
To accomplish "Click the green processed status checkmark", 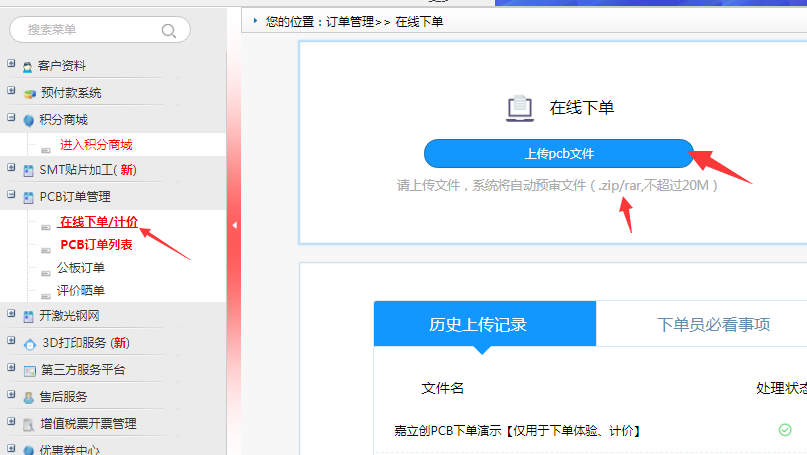I will click(785, 430).
